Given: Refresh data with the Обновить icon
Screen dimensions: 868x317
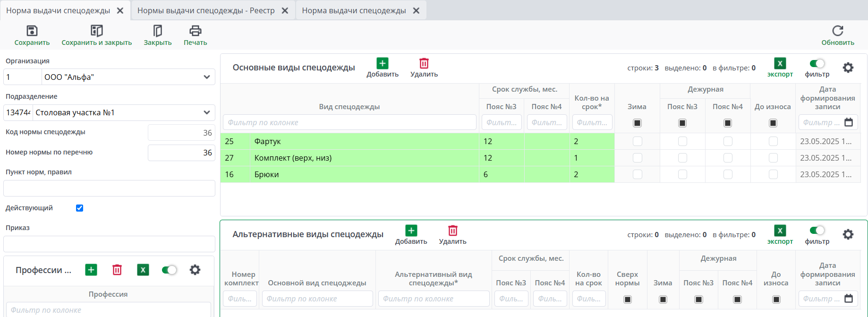Looking at the screenshot, I should 837,31.
